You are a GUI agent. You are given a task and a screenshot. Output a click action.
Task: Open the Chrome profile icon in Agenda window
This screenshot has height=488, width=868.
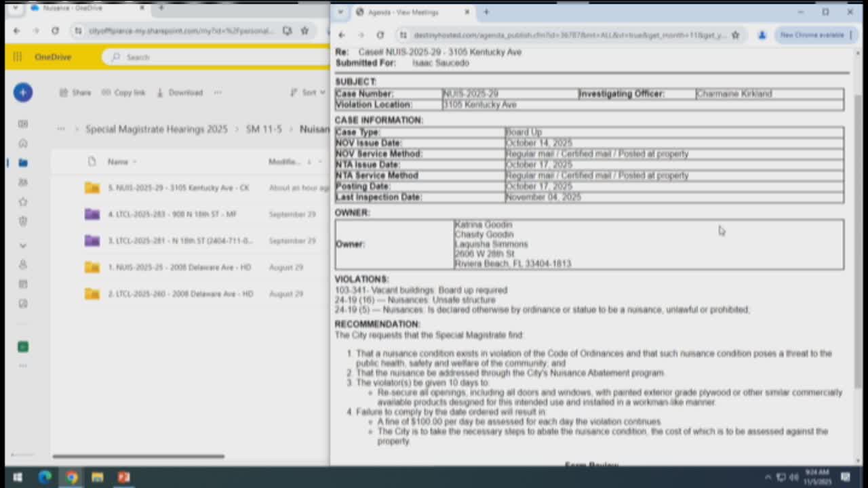762,35
